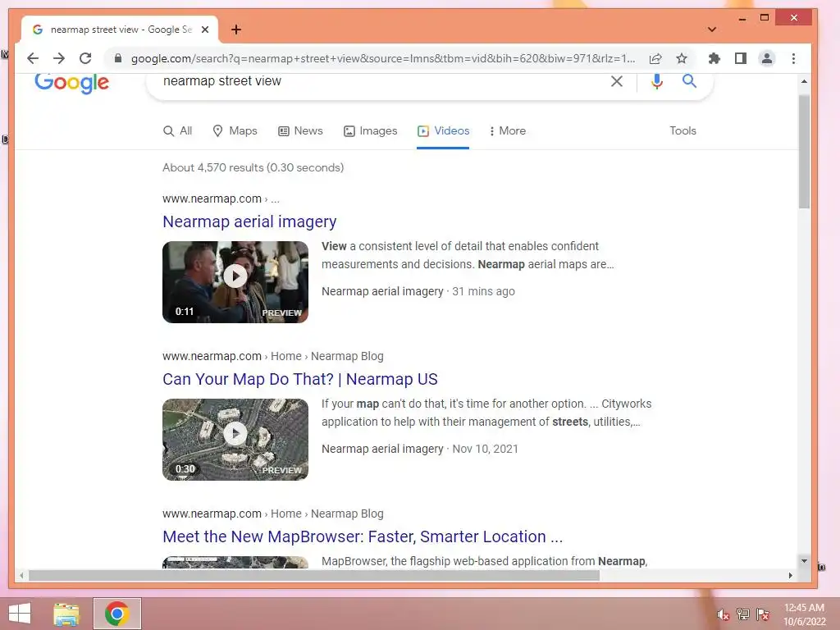Viewport: 840px width, 630px height.
Task: Play the 0:11 Nearmap aerial imagery video thumbnail
Action: tap(235, 282)
